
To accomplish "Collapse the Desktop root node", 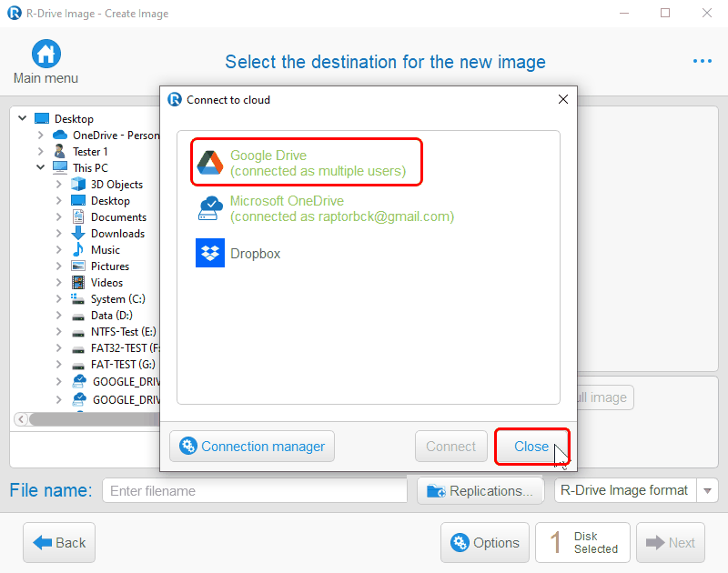I will click(x=22, y=118).
